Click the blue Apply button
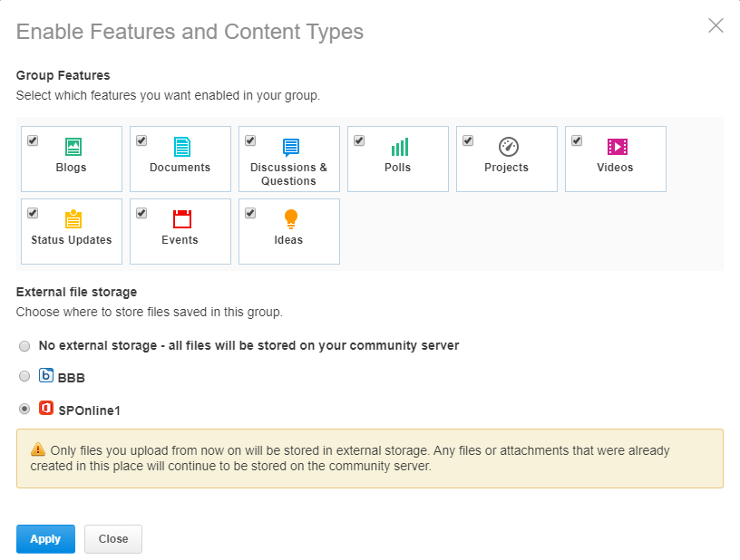Screen dimensions: 740x560 (45, 539)
